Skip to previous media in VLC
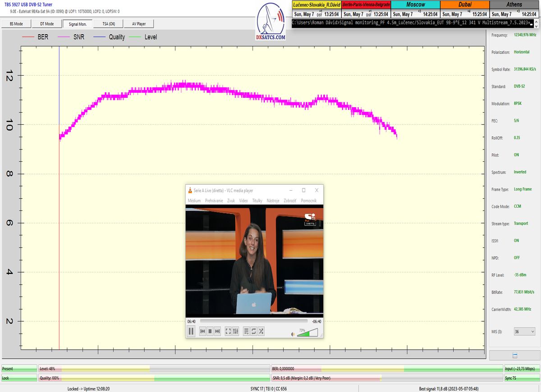This screenshot has width=541, height=392. click(x=203, y=331)
